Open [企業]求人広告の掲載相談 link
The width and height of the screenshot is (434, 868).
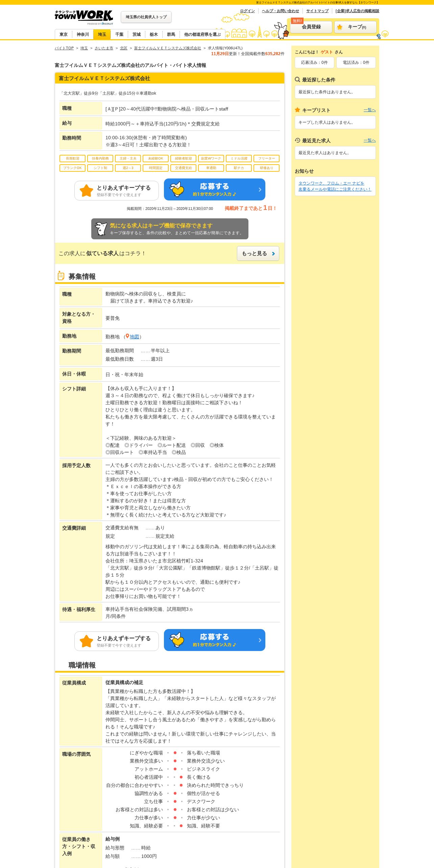coord(357,11)
